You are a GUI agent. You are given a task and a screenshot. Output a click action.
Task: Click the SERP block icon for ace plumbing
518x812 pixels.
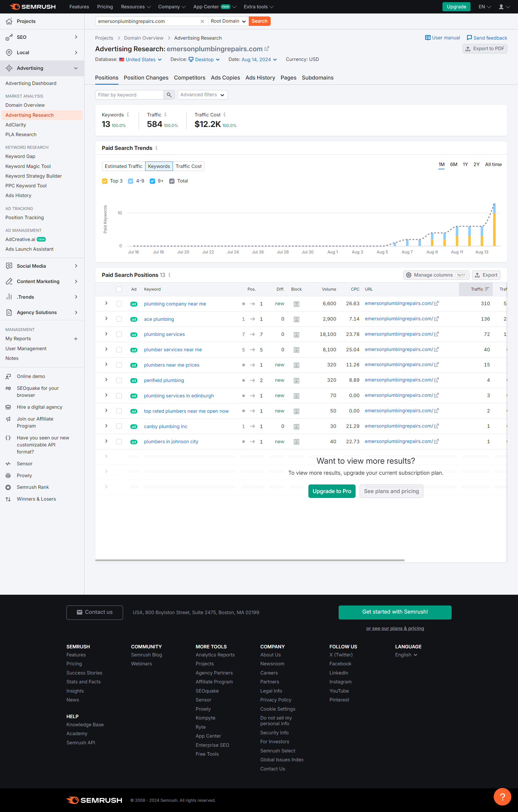296,319
